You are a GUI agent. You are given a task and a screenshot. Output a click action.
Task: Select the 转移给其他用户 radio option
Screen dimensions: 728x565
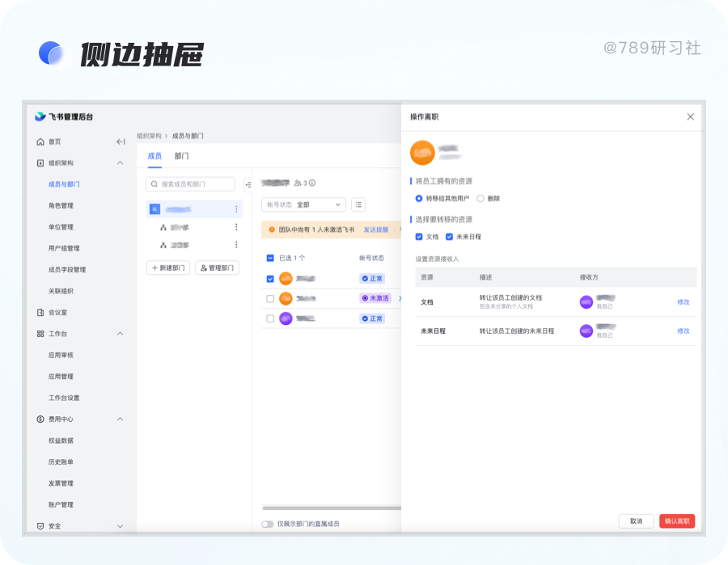click(419, 199)
